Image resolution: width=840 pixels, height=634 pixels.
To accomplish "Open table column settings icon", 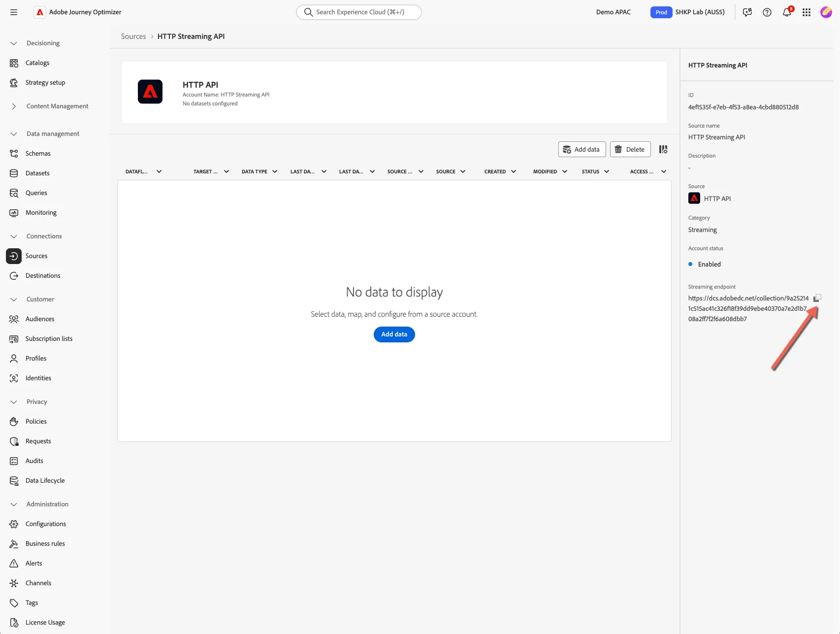I will pyautogui.click(x=663, y=149).
